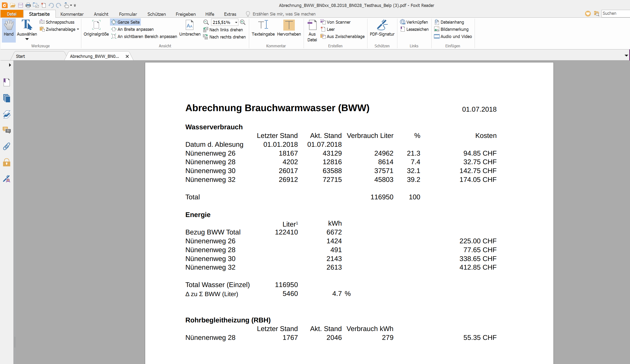Click the Print icon in quick access toolbar
The height and width of the screenshot is (364, 630).
(28, 5)
